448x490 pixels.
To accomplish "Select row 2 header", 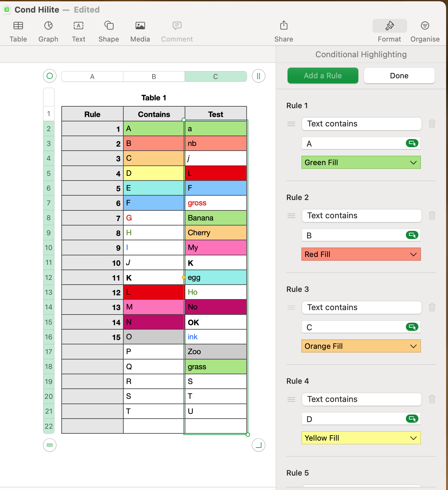I will (x=49, y=129).
